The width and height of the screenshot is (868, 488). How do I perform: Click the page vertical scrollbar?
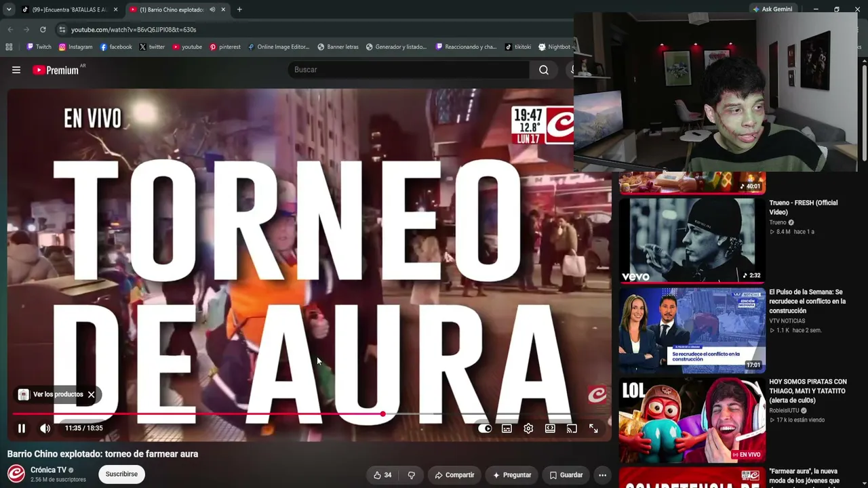click(x=864, y=112)
